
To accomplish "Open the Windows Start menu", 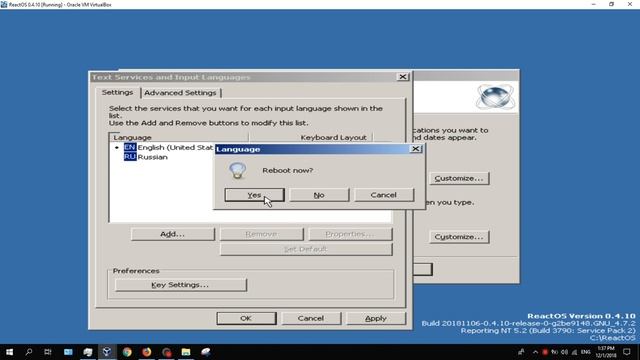I will (9, 352).
